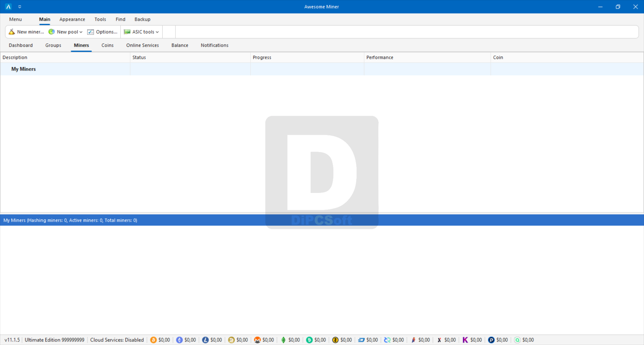
Task: Click the My Miners hashing summary bar
Action: tap(322, 220)
